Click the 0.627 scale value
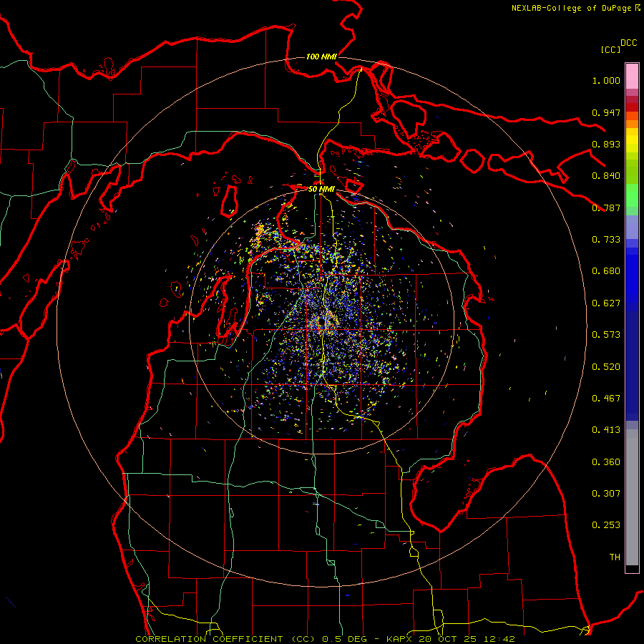644x644 pixels. click(x=606, y=303)
